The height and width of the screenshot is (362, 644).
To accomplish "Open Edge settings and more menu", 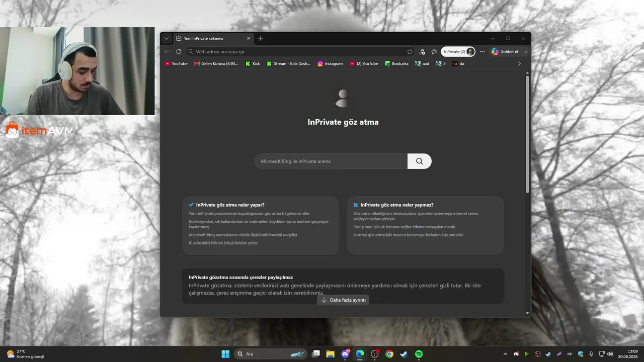I will (482, 52).
